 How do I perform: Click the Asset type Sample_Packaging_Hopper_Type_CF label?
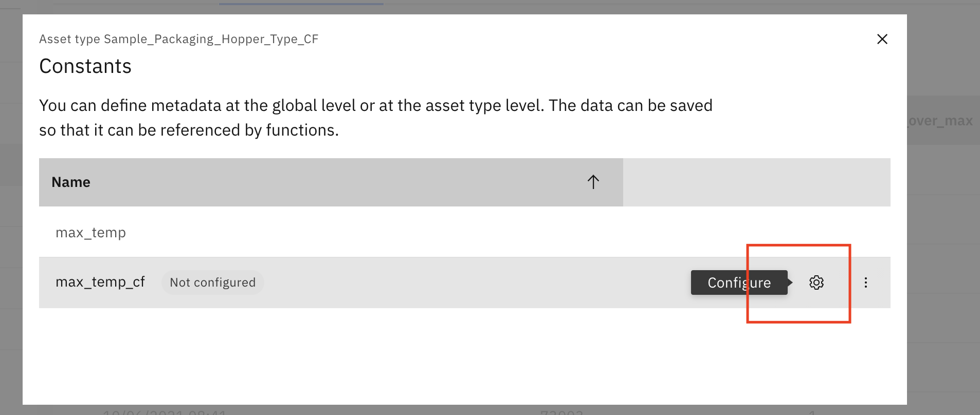click(x=179, y=39)
